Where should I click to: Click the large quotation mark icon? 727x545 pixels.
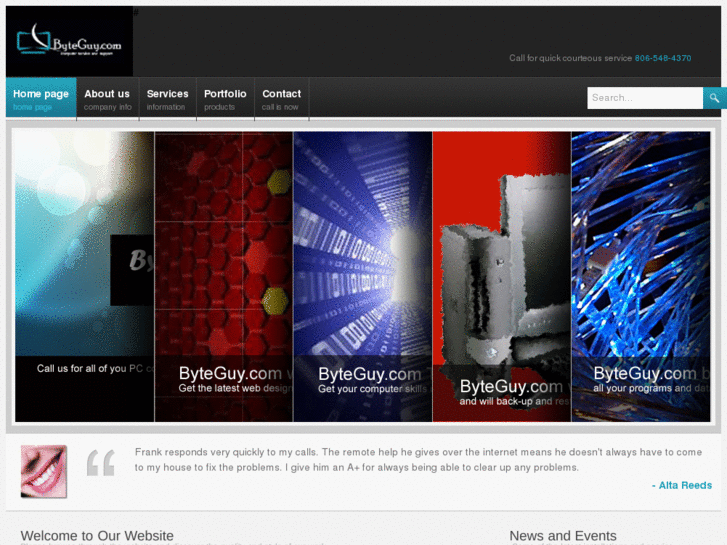(x=101, y=463)
